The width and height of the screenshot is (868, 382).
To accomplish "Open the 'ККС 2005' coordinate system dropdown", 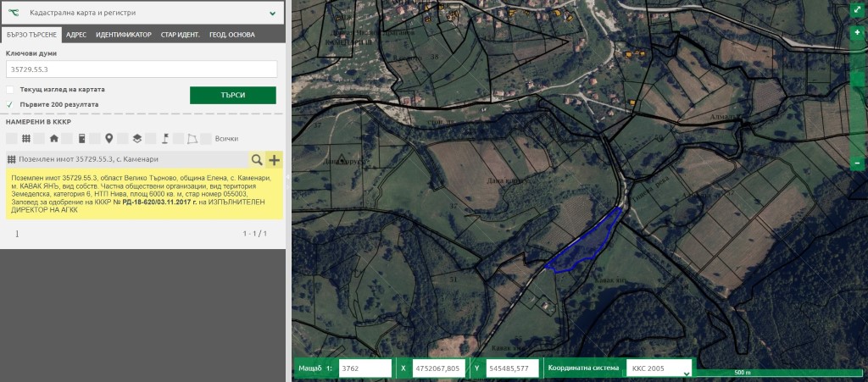I will (x=659, y=368).
